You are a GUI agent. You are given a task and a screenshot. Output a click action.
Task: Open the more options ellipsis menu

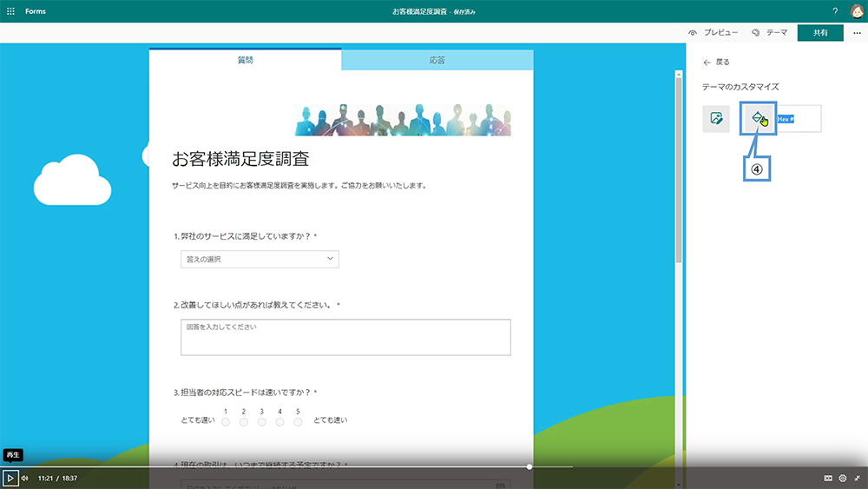[x=857, y=33]
